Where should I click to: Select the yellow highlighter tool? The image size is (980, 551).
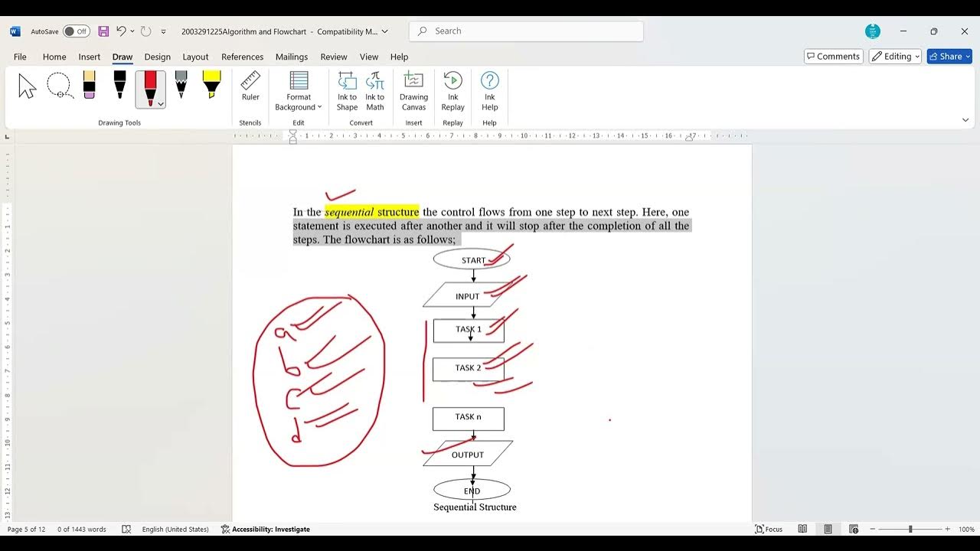[211, 85]
